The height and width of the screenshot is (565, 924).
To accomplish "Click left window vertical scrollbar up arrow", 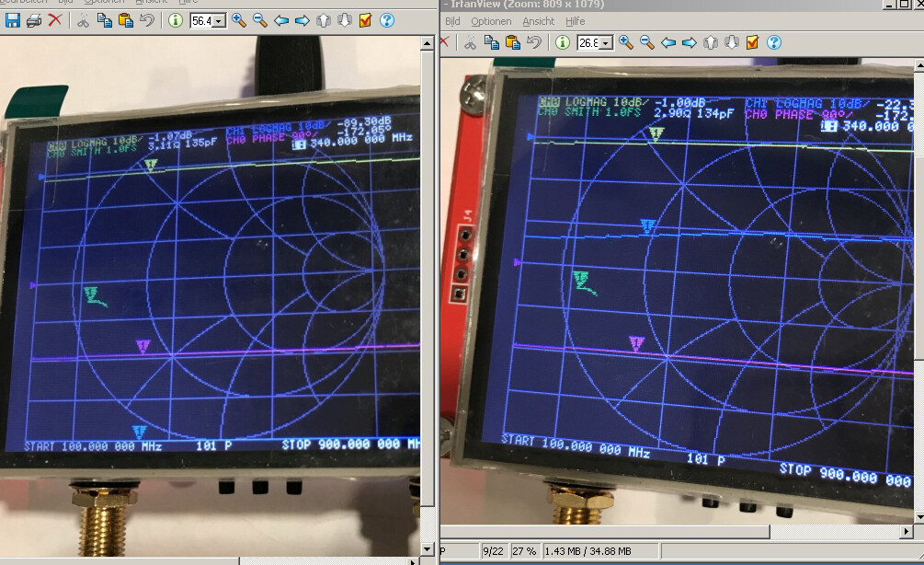I will (428, 43).
